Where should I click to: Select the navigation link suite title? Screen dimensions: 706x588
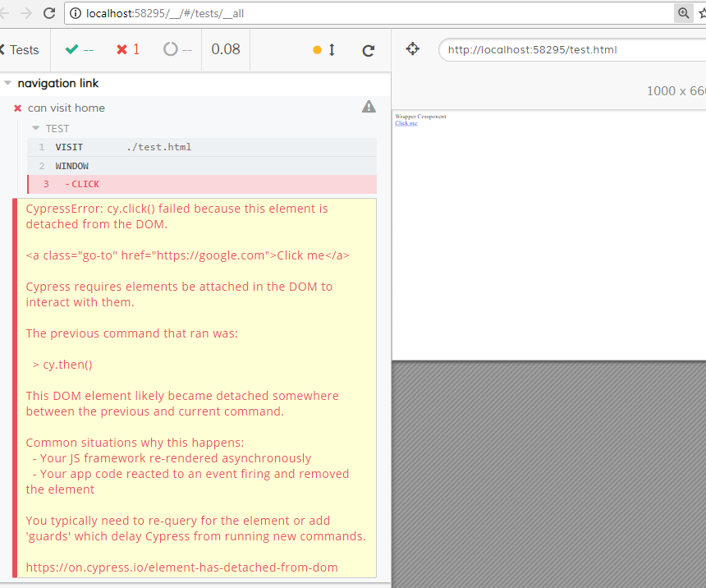coord(58,84)
